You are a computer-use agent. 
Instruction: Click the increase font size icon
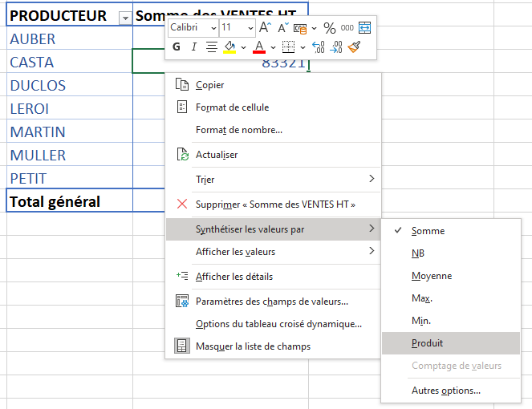coord(265,27)
